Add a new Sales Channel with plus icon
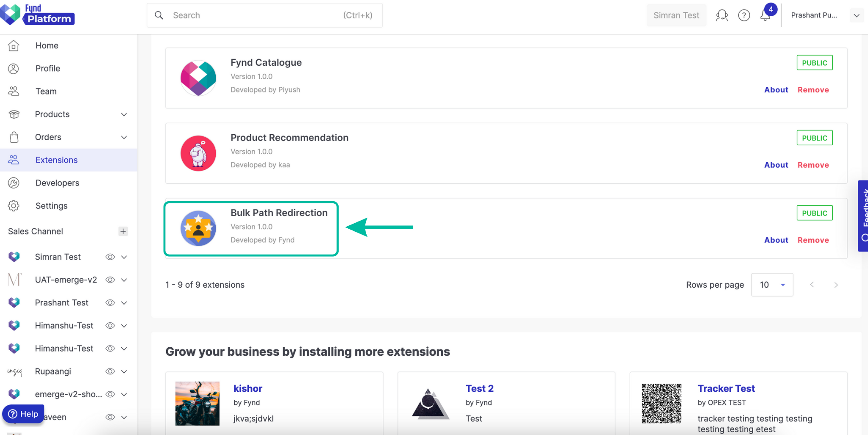 point(123,231)
